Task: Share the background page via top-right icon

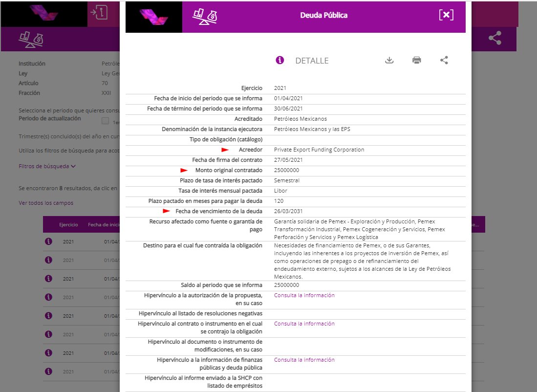Action: (494, 38)
